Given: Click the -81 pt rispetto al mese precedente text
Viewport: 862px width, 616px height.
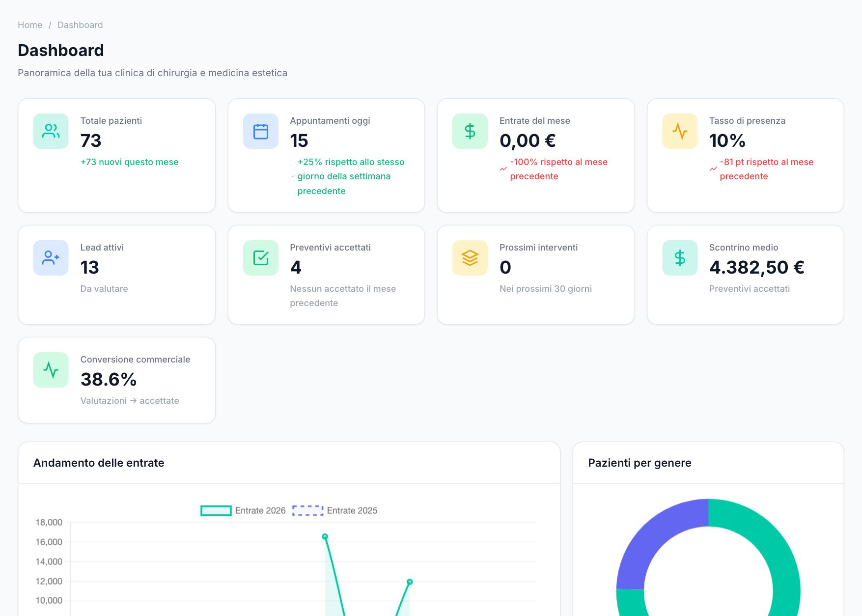Looking at the screenshot, I should 767,169.
